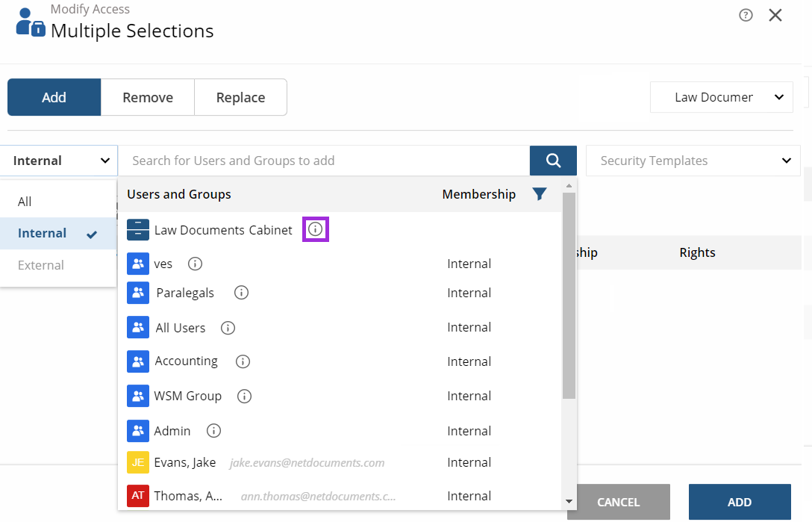Viewport: 812px width, 522px height.
Task: Open info icon next to ves group
Action: (195, 264)
